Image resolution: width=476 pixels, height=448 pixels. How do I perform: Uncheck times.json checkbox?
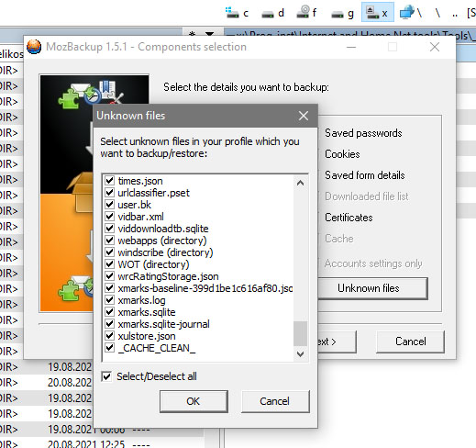tap(109, 180)
